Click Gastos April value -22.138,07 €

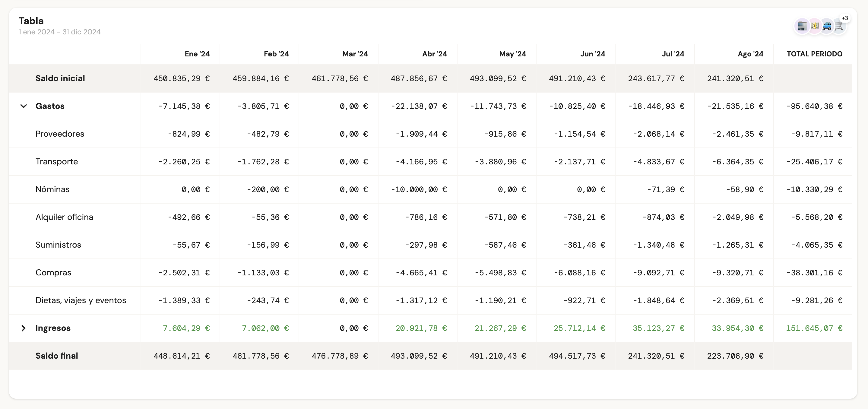(x=419, y=106)
